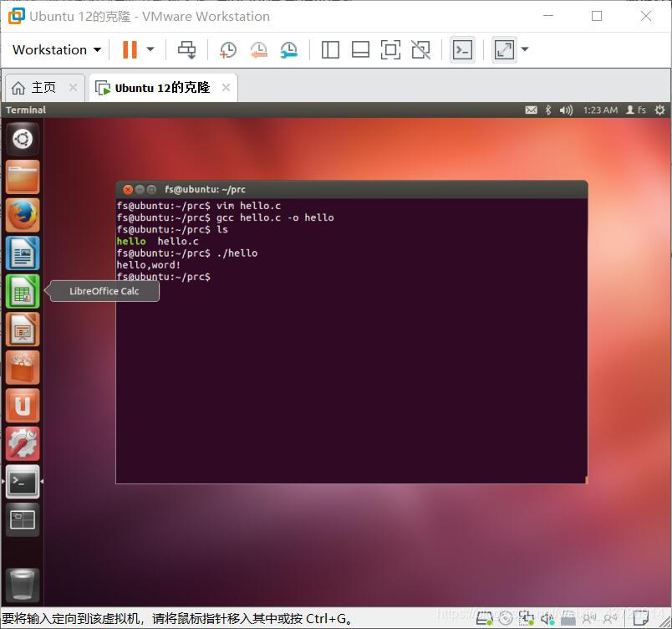Image resolution: width=672 pixels, height=629 pixels.
Task: Click the hard disk status bar icon
Action: (485, 618)
